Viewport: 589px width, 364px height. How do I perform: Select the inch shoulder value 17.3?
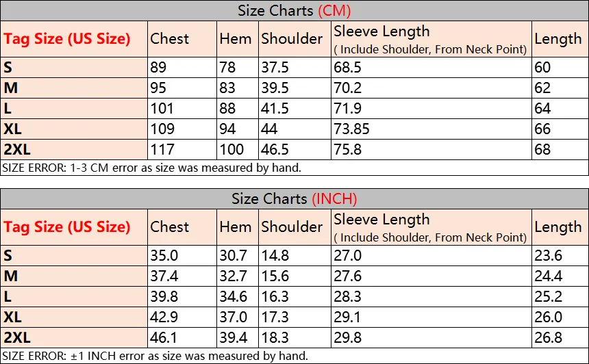pyautogui.click(x=275, y=317)
